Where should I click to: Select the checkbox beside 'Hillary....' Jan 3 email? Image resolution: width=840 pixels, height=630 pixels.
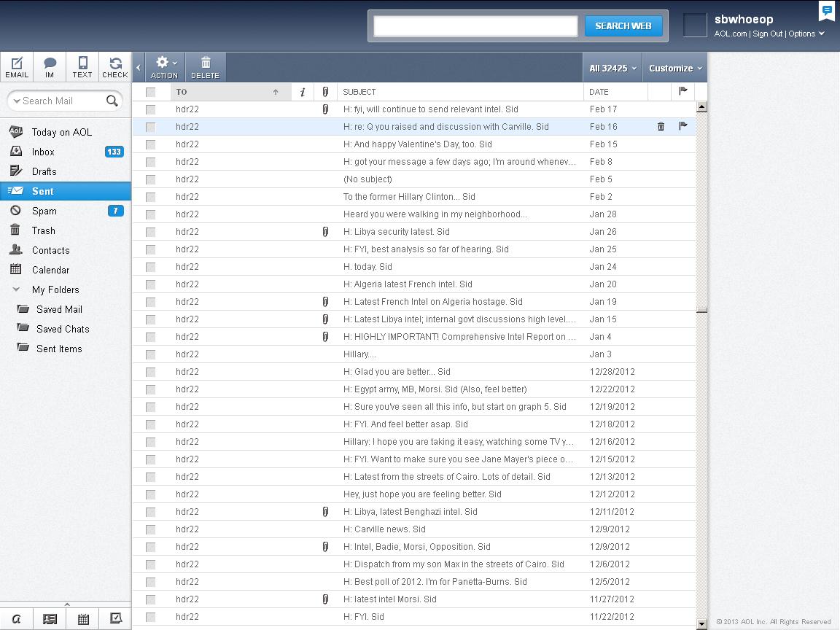(x=150, y=354)
